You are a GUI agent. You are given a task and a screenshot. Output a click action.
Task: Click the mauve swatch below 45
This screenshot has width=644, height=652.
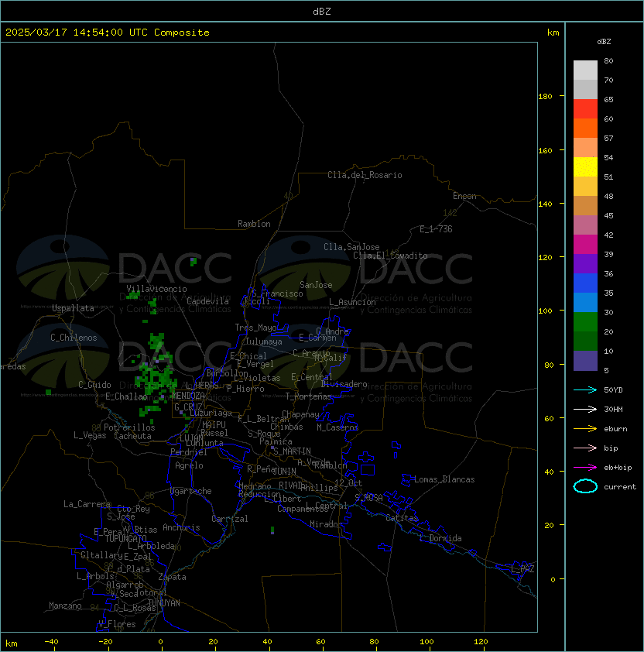tap(585, 225)
